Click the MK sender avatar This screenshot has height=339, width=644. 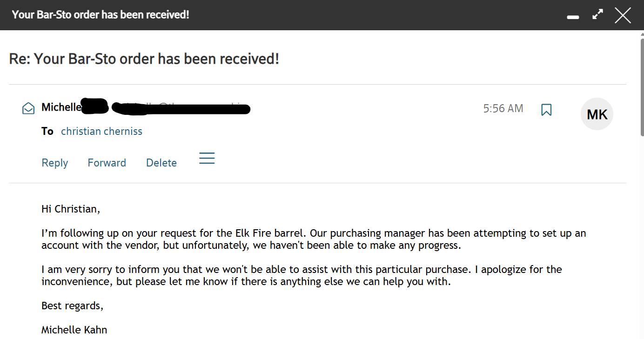point(597,114)
